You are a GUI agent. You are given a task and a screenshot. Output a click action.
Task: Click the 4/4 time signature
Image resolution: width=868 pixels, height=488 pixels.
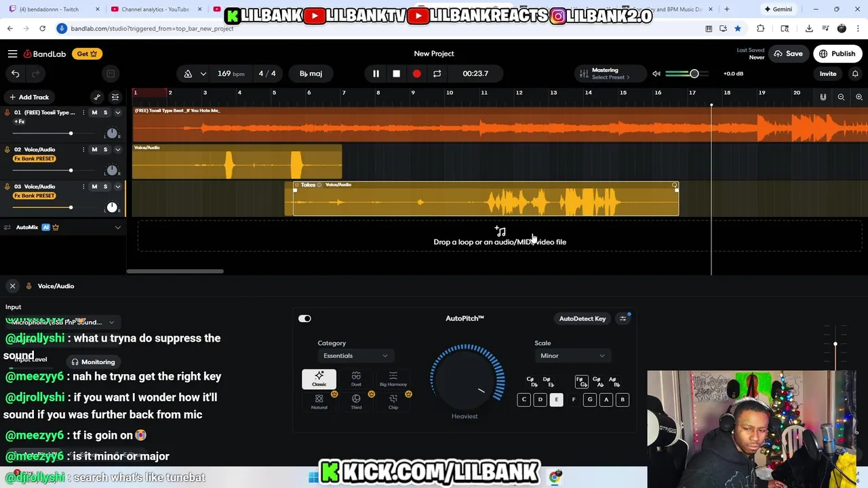267,73
